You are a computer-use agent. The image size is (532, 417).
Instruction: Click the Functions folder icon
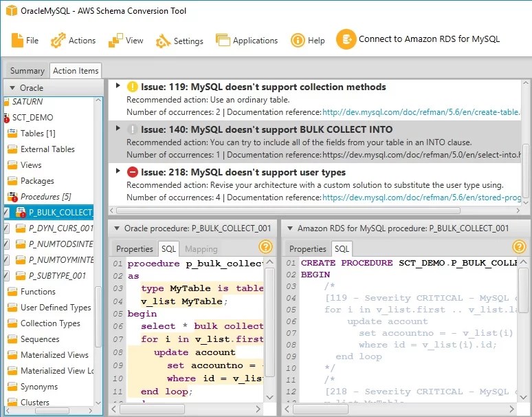point(12,292)
